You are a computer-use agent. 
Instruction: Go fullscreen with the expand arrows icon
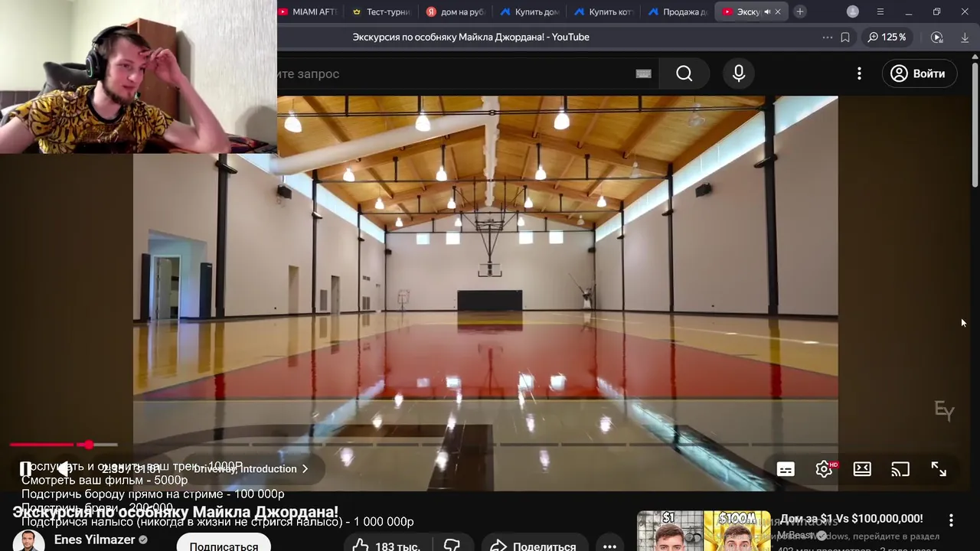(939, 469)
